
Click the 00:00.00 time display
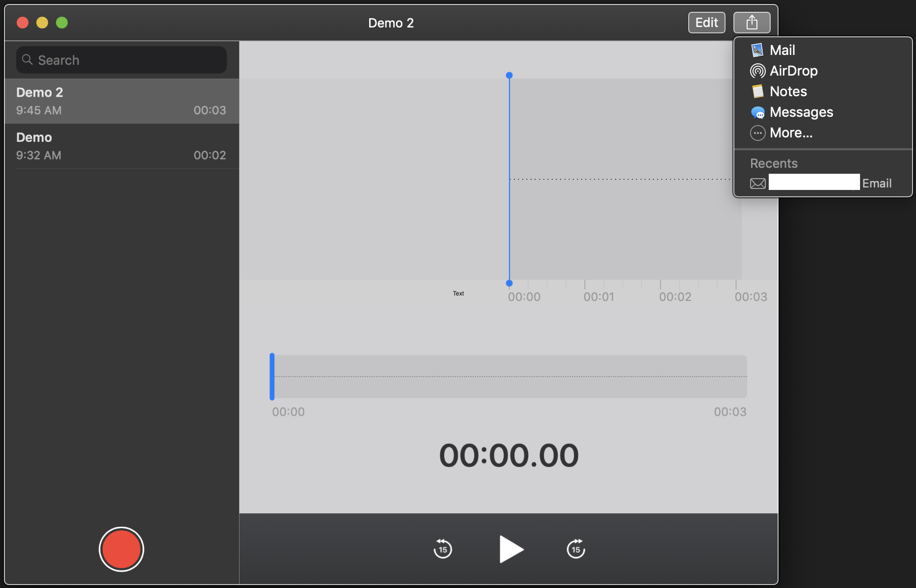pyautogui.click(x=509, y=455)
